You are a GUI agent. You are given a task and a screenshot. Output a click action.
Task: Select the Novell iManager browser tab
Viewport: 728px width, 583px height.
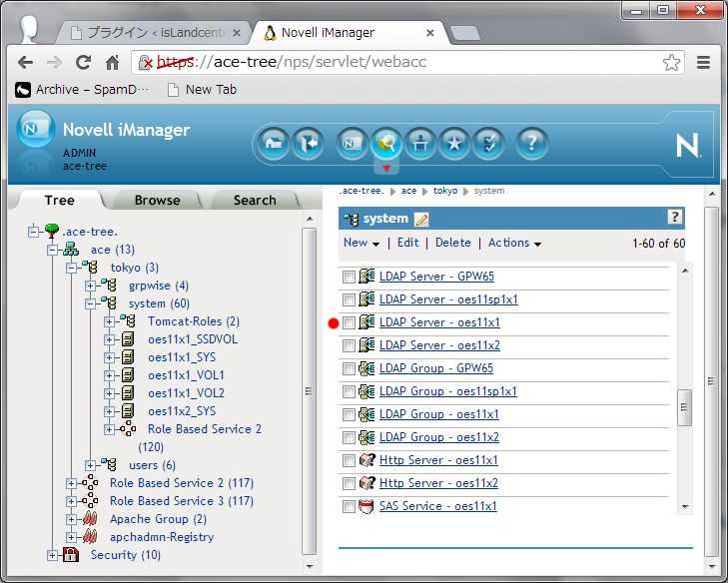[x=349, y=33]
